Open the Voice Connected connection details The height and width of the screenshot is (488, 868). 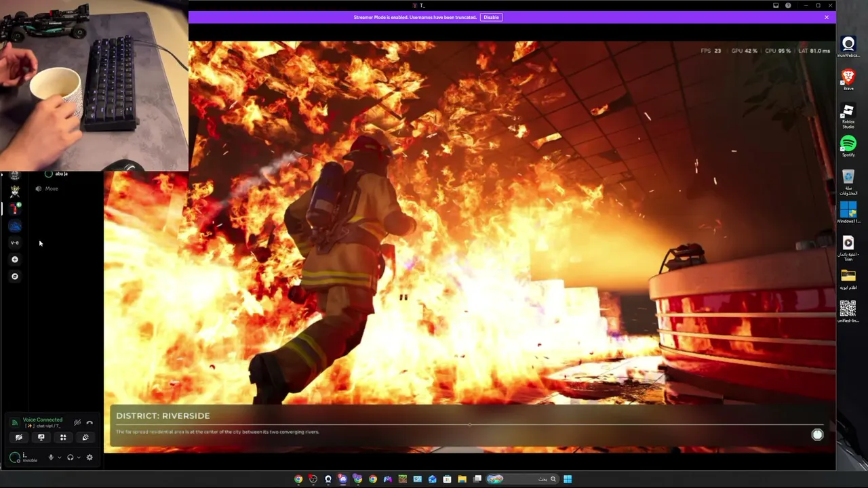42,420
